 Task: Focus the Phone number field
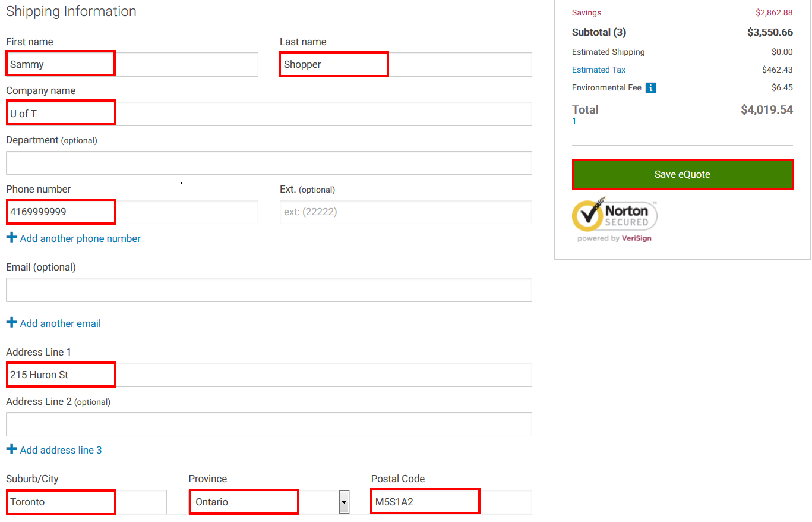click(132, 212)
